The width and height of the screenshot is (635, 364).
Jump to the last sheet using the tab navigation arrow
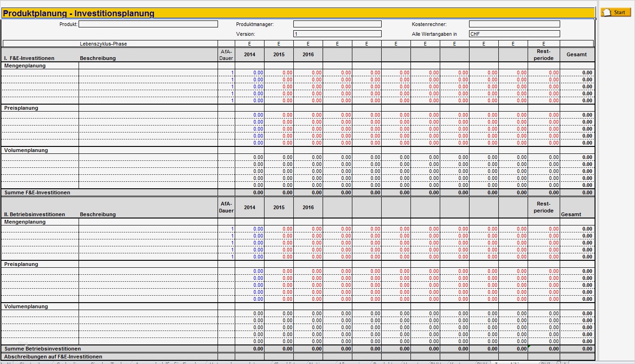coord(12,362)
